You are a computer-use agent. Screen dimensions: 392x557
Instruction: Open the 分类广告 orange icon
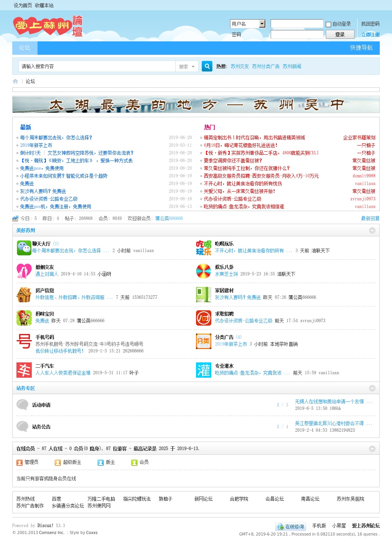pyautogui.click(x=203, y=341)
